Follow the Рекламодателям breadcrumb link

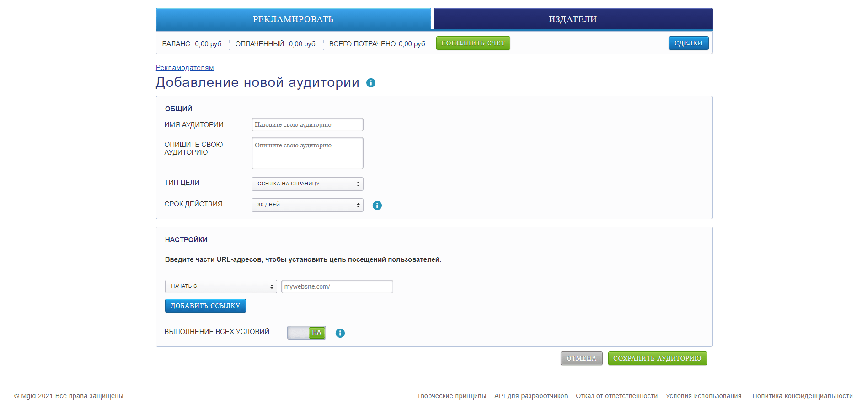pos(185,68)
